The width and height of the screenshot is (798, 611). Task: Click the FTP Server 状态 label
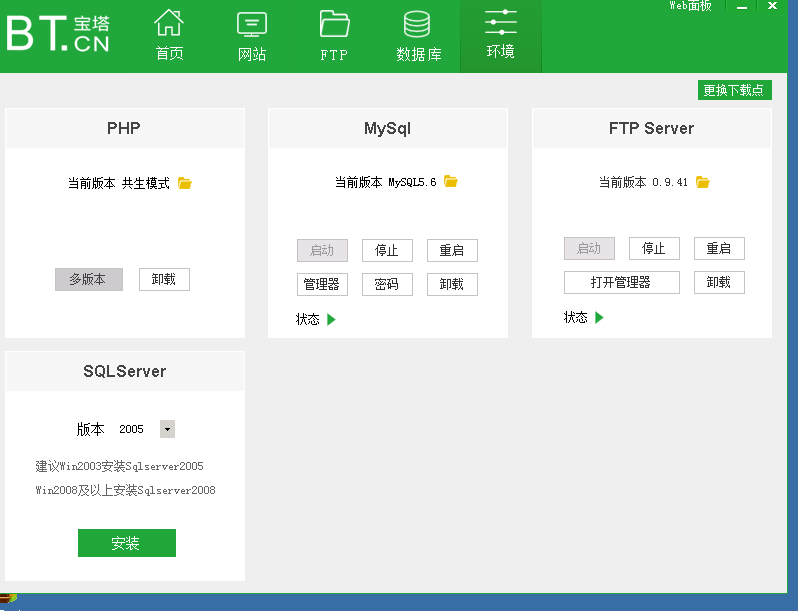(x=576, y=317)
